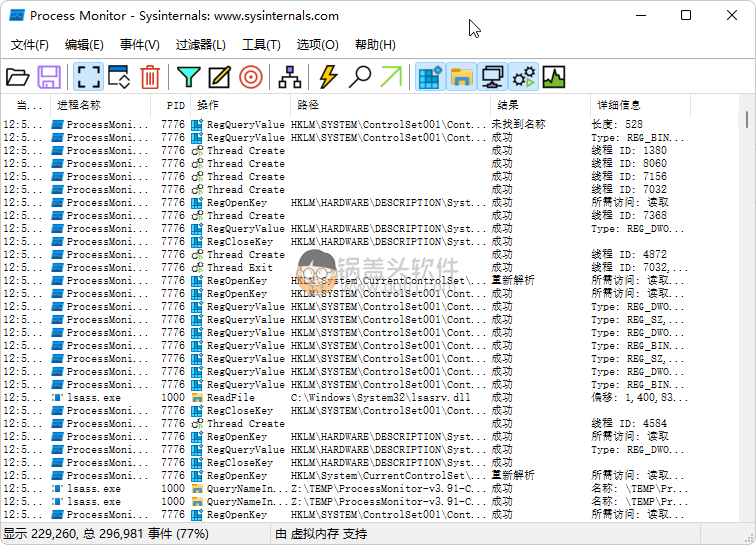756x545 pixels.
Task: Click the green Jump to object arrow
Action: [x=391, y=77]
